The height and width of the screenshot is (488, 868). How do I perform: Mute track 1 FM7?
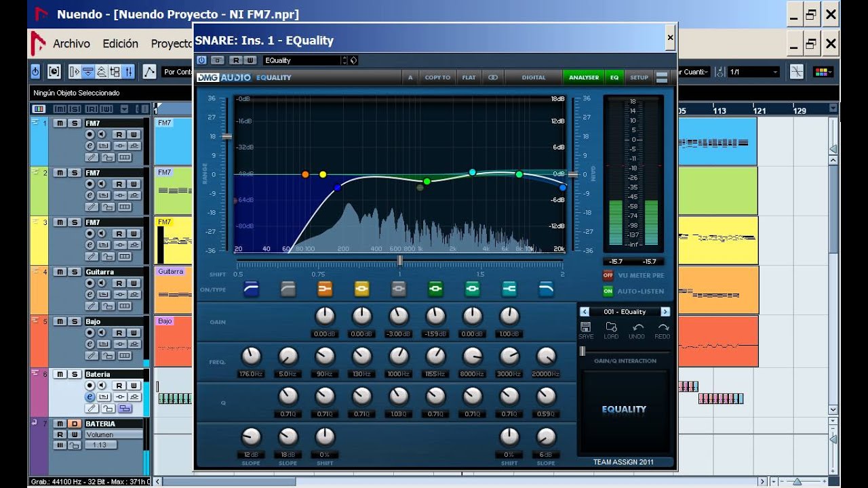[60, 123]
